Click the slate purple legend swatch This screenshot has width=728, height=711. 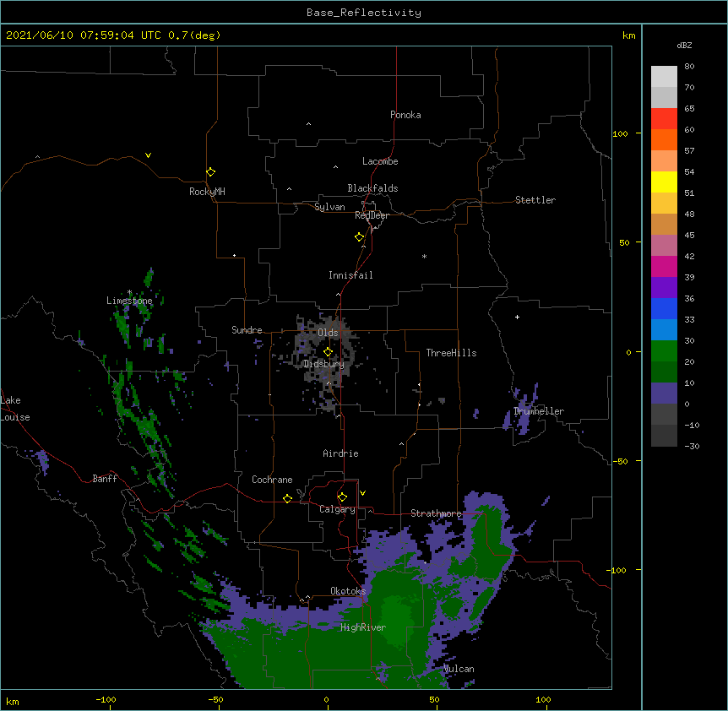pyautogui.click(x=664, y=393)
